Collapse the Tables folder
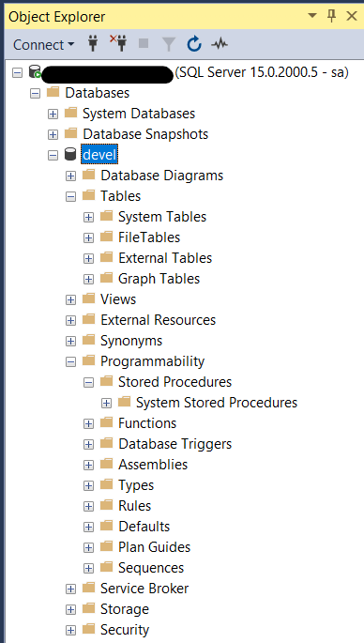This screenshot has width=364, height=643. click(71, 196)
